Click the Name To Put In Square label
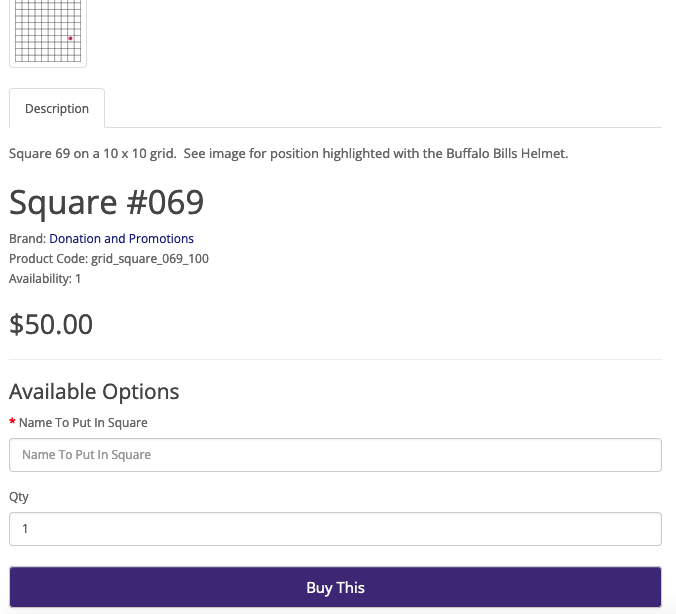 [83, 423]
